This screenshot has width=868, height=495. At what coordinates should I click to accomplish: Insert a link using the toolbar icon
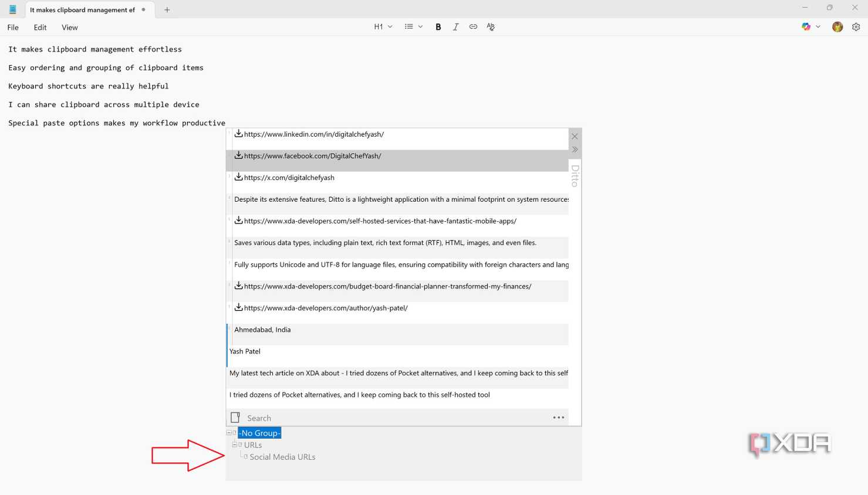[473, 27]
